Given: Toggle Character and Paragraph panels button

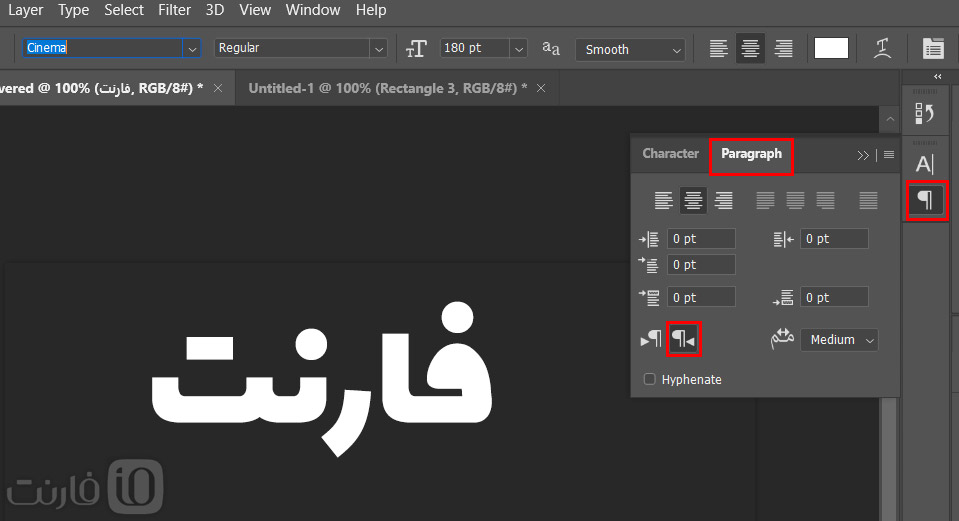Looking at the screenshot, I should (x=933, y=48).
